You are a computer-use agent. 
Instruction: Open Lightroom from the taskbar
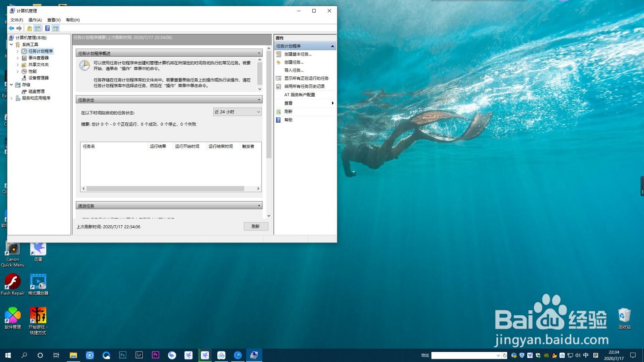[139, 355]
